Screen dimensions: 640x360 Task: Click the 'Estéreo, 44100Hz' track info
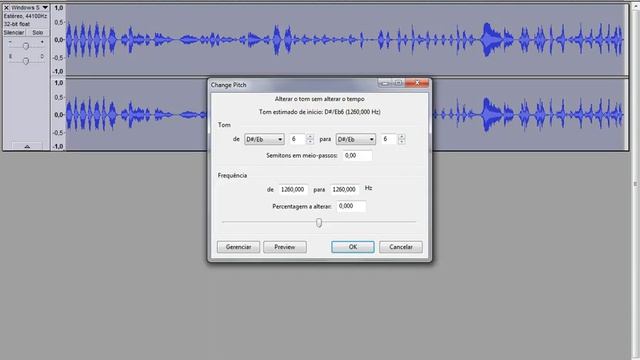[25, 16]
